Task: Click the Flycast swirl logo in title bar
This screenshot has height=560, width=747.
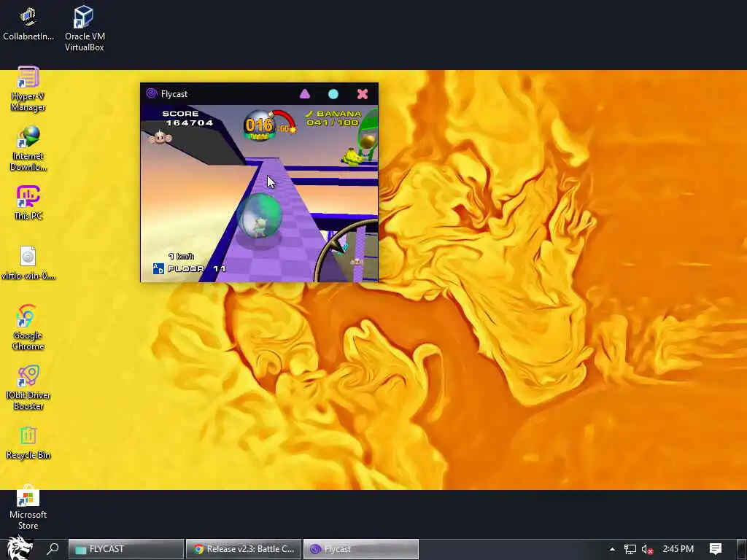Action: click(x=152, y=93)
